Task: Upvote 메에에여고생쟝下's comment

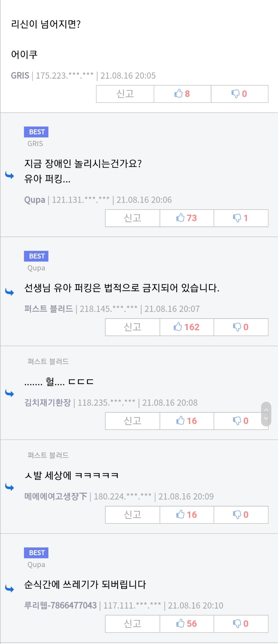Action: click(x=187, y=514)
